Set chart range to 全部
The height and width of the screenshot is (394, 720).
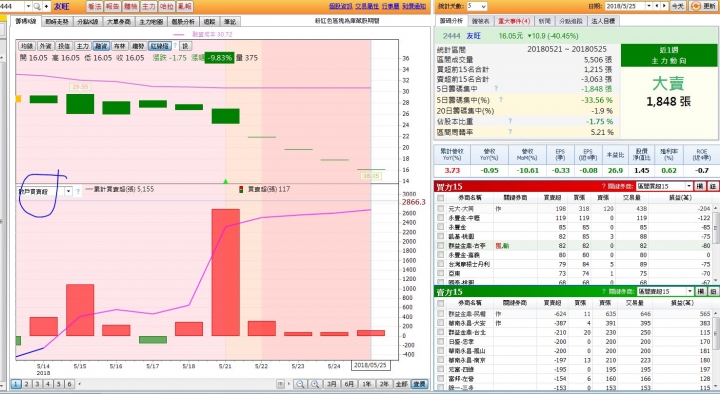tap(401, 384)
